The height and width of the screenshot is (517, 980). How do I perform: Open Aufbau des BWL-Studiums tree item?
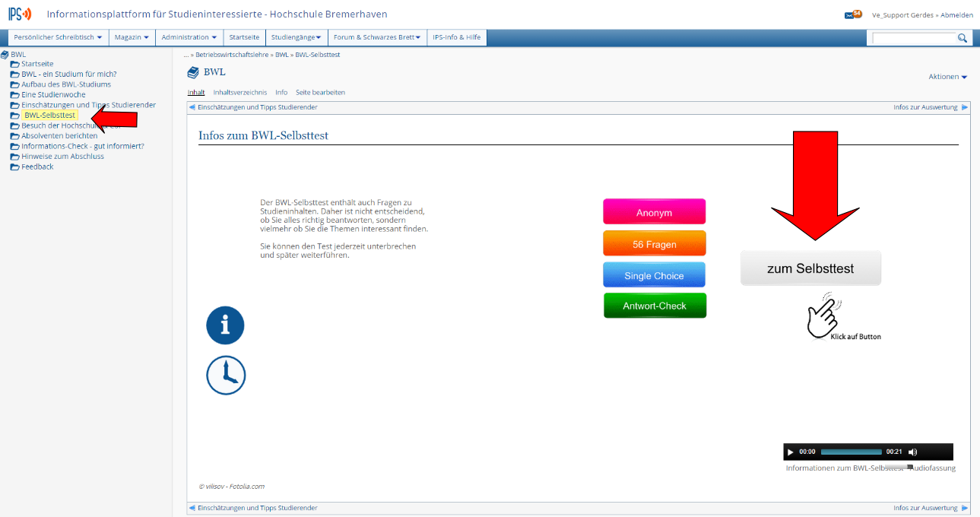click(66, 84)
